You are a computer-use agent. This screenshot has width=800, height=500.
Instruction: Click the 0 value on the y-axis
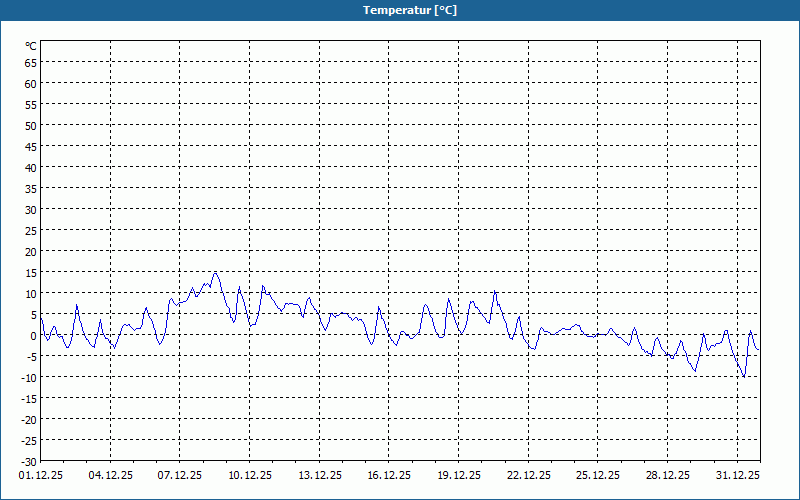(34, 336)
